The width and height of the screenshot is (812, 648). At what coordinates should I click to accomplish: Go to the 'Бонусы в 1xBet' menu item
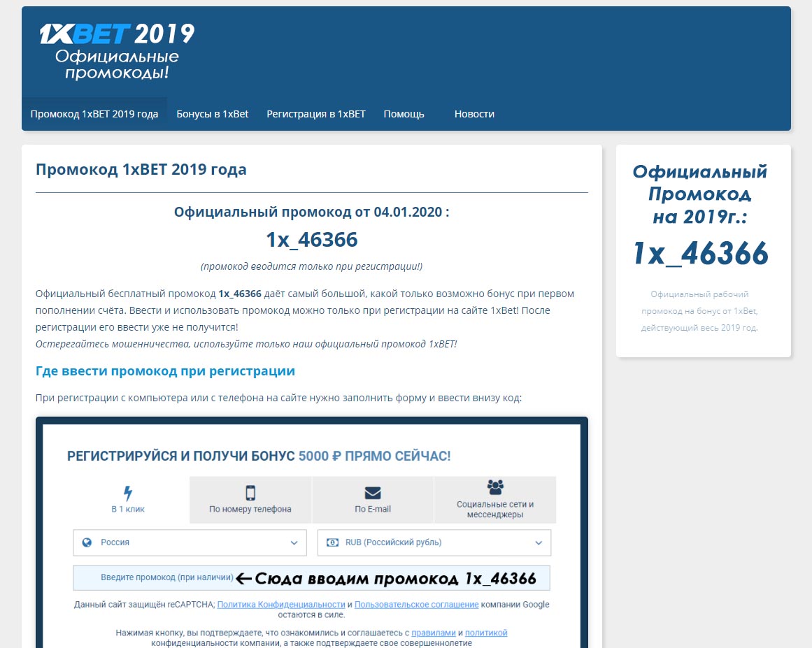[213, 114]
